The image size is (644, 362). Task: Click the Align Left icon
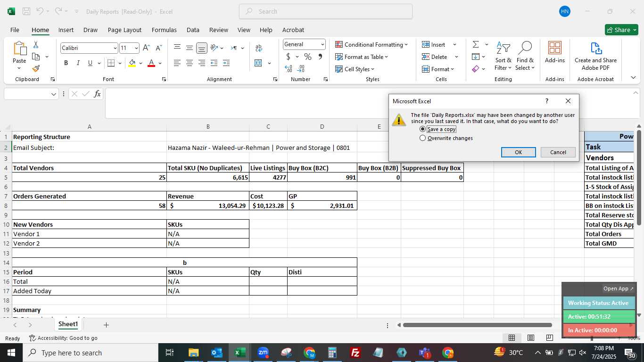click(x=177, y=63)
